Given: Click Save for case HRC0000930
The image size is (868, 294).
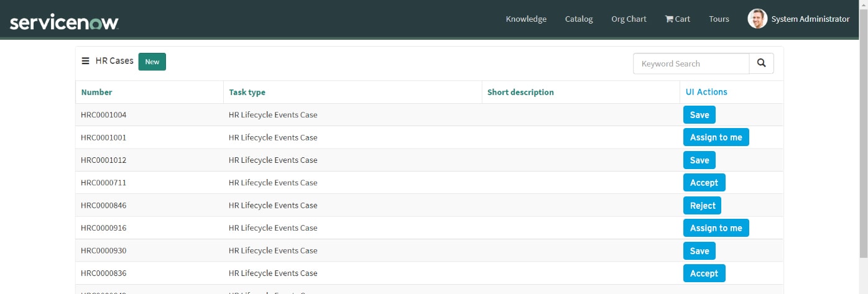Looking at the screenshot, I should pos(699,251).
